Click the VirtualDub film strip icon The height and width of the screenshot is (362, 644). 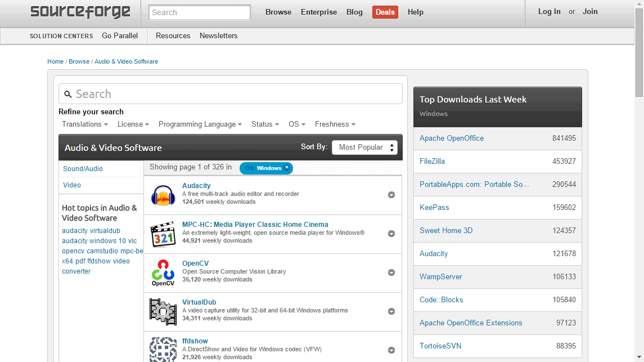[x=163, y=311]
